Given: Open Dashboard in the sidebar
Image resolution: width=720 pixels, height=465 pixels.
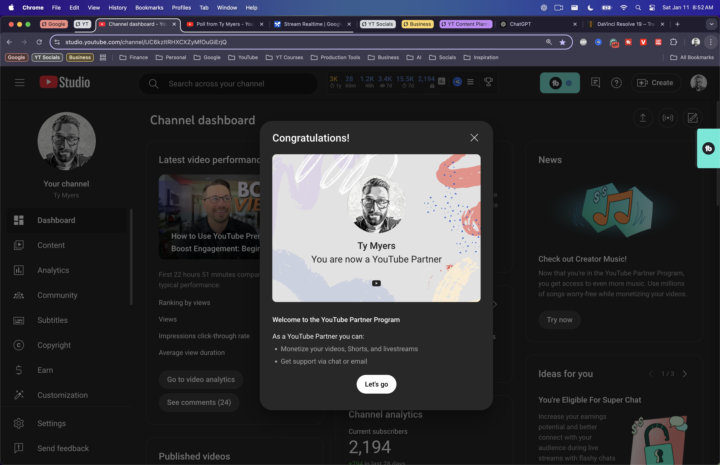Looking at the screenshot, I should [x=67, y=220].
